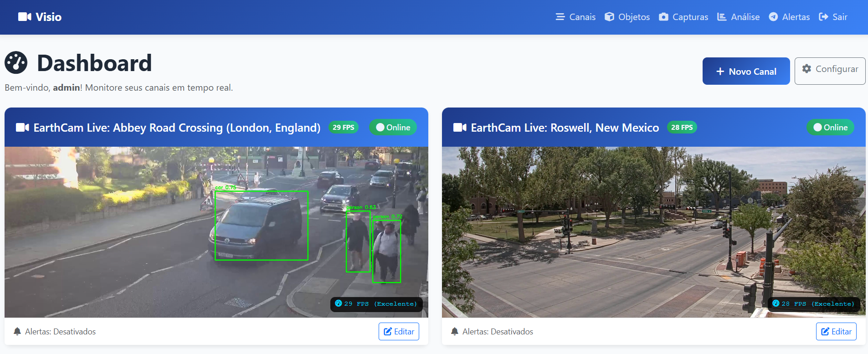This screenshot has width=868, height=354.
Task: Click the cube icon beside Objetos
Action: (x=609, y=17)
